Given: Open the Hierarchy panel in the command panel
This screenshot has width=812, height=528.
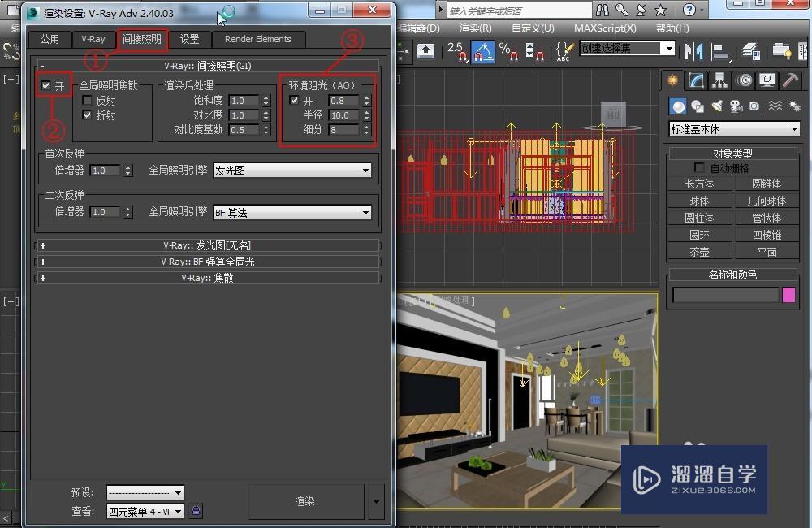Looking at the screenshot, I should (x=719, y=80).
